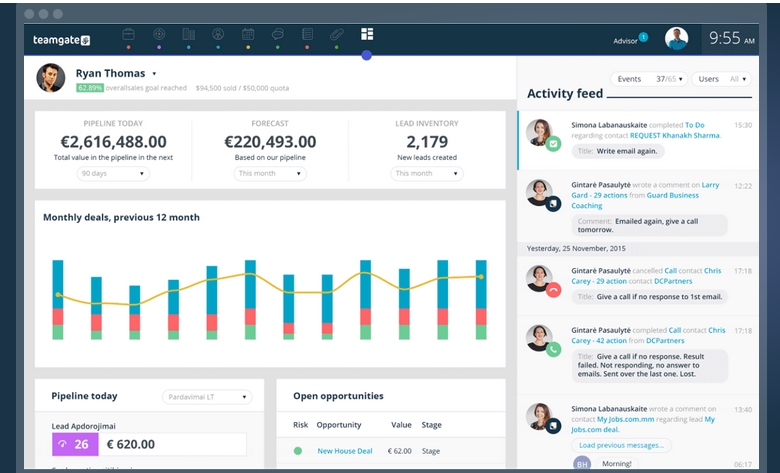The image size is (780, 473).
Task: Open the user profile avatar in top bar
Action: click(x=677, y=39)
